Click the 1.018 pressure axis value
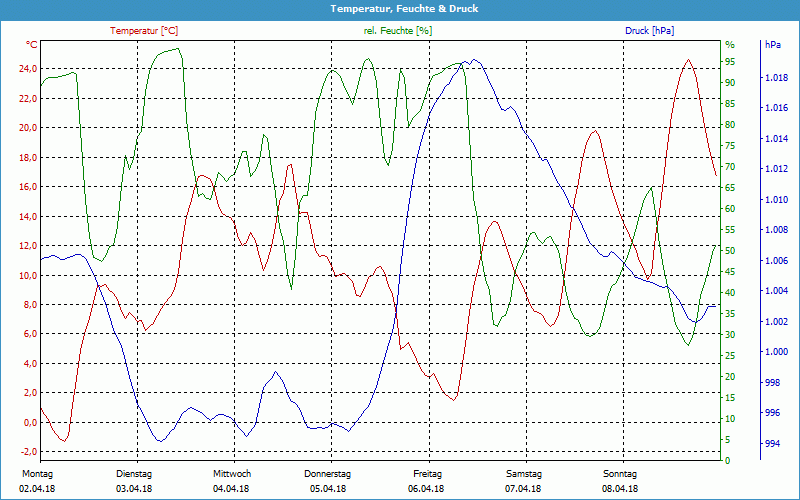The height and width of the screenshot is (500, 800). tap(776, 78)
